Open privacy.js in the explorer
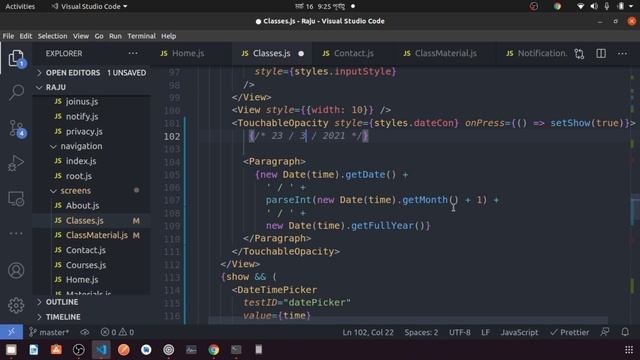 (x=84, y=131)
